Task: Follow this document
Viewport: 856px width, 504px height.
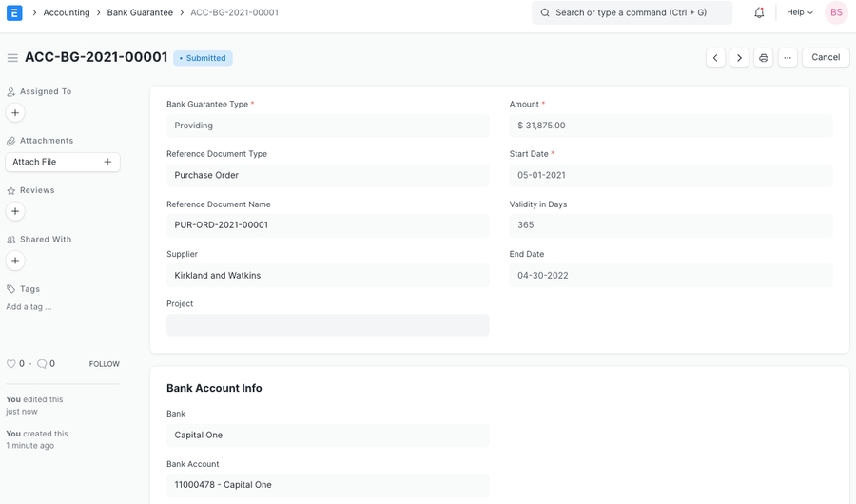Action: 104,364
